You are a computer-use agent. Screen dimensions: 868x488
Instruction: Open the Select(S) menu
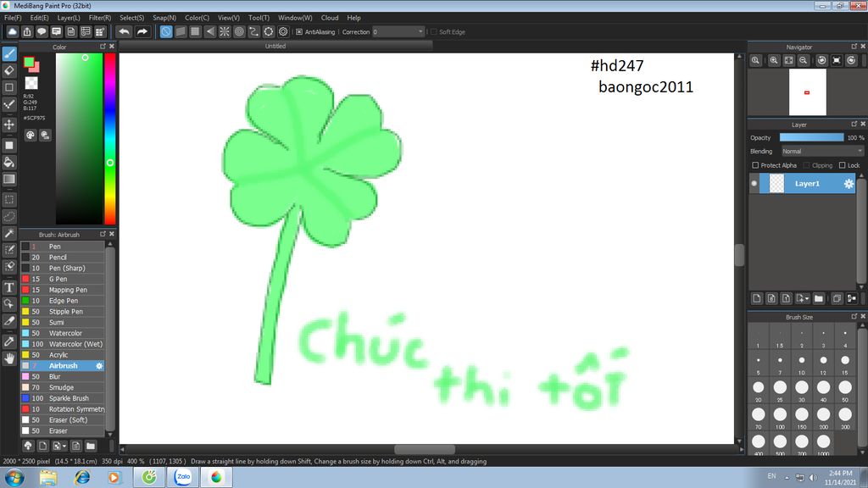(x=131, y=18)
